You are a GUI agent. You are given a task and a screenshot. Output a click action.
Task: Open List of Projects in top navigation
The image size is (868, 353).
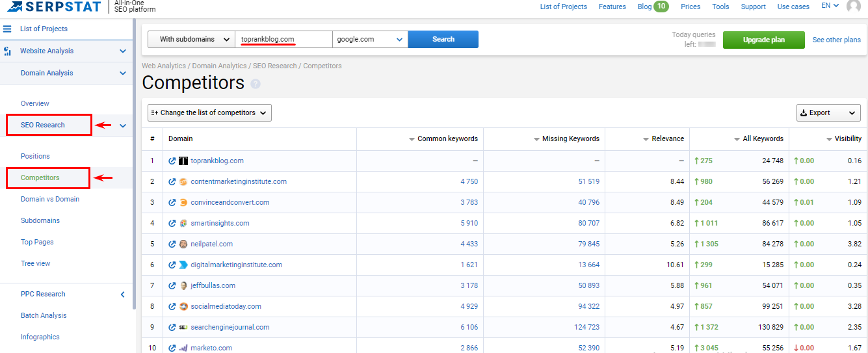(564, 7)
